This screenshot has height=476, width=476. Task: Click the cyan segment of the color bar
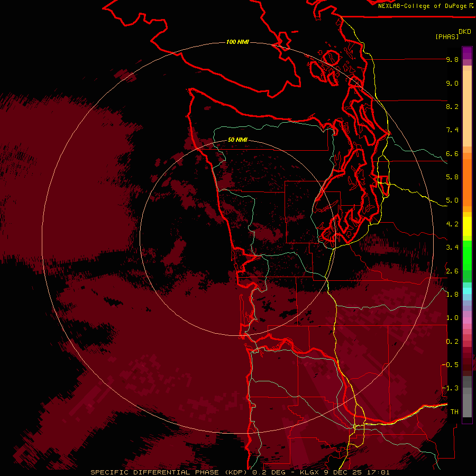(467, 291)
